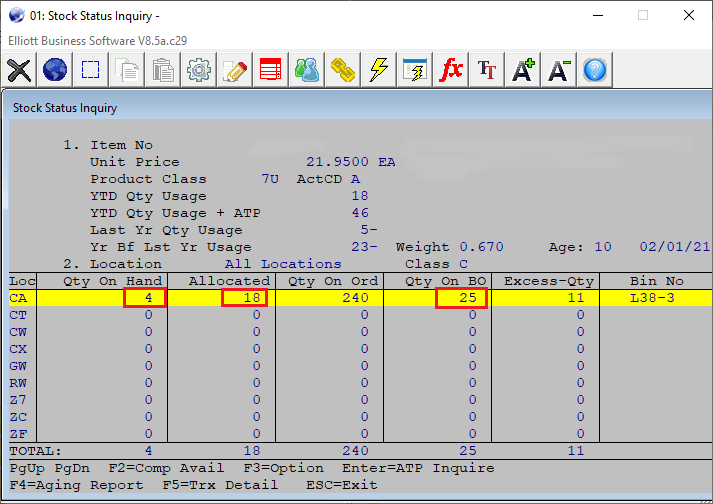Click the Item No field label
The width and height of the screenshot is (713, 504).
point(121,145)
